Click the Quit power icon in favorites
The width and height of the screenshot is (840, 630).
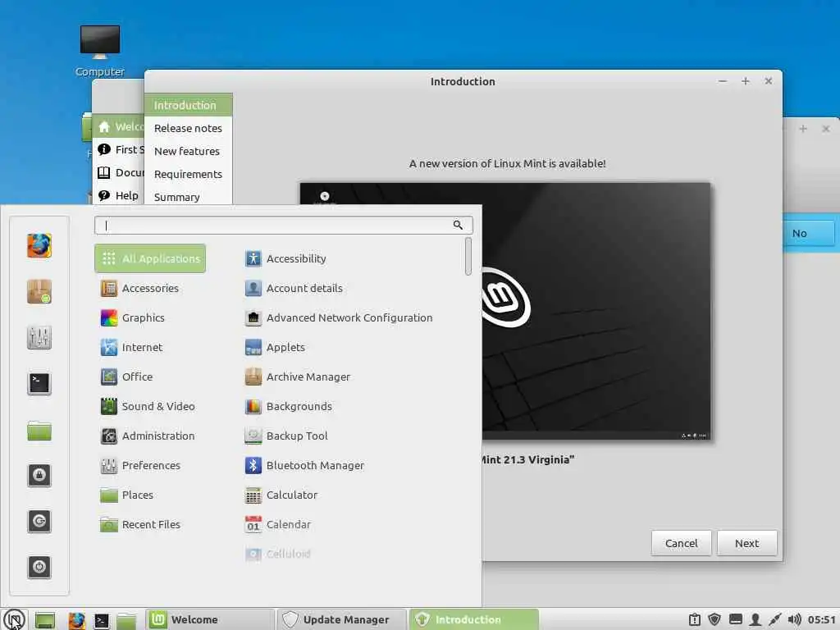[39, 567]
